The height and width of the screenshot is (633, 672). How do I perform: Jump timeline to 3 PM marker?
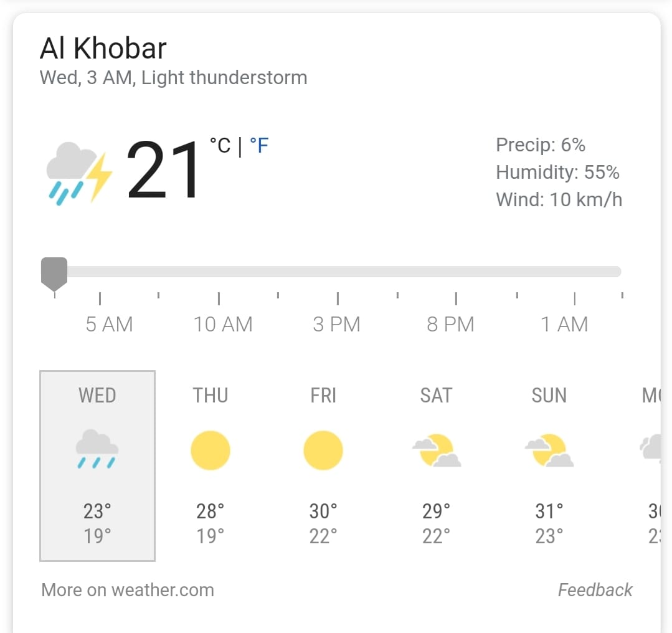pyautogui.click(x=336, y=324)
